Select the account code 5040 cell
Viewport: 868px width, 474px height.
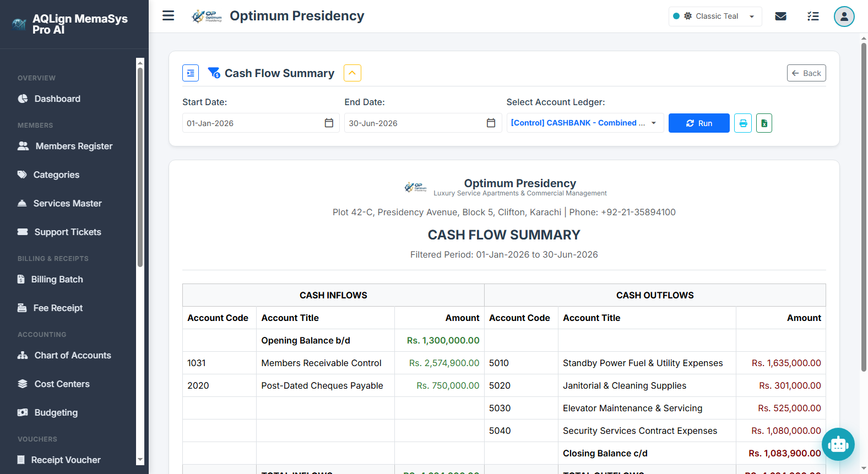click(x=521, y=431)
